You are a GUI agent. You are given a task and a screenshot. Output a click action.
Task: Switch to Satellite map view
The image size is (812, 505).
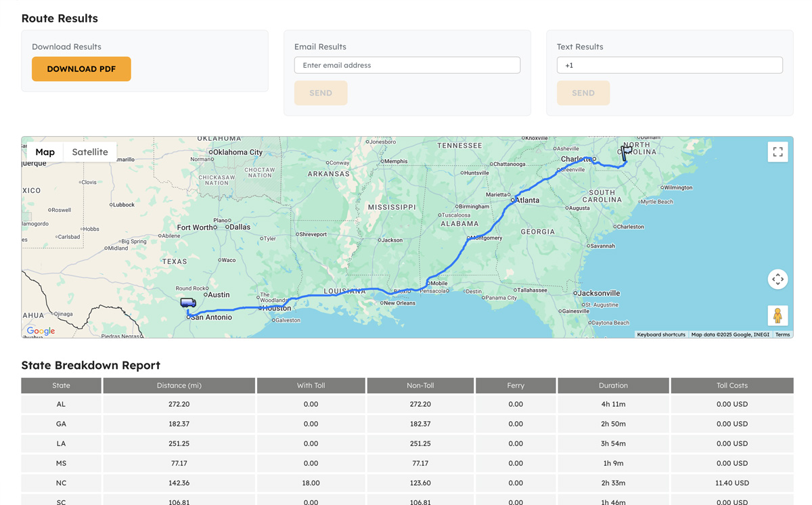[x=90, y=152]
